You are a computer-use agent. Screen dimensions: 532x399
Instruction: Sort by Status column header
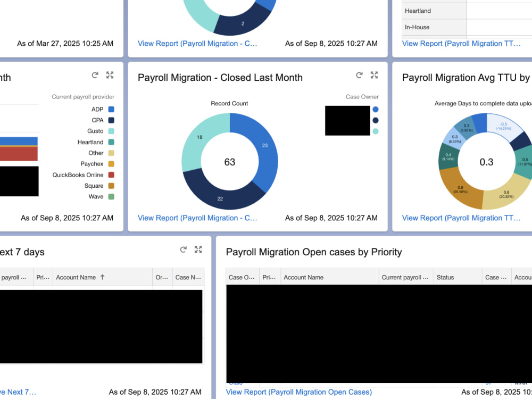458,277
